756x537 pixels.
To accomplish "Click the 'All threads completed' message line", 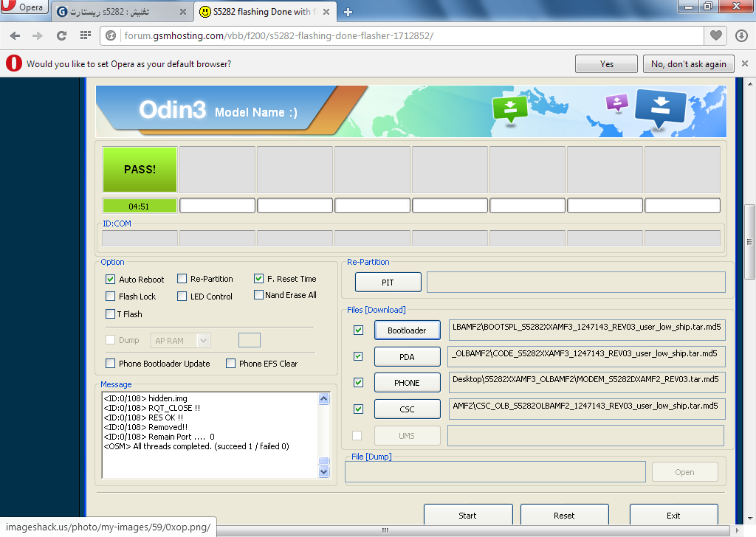I will coord(196,446).
